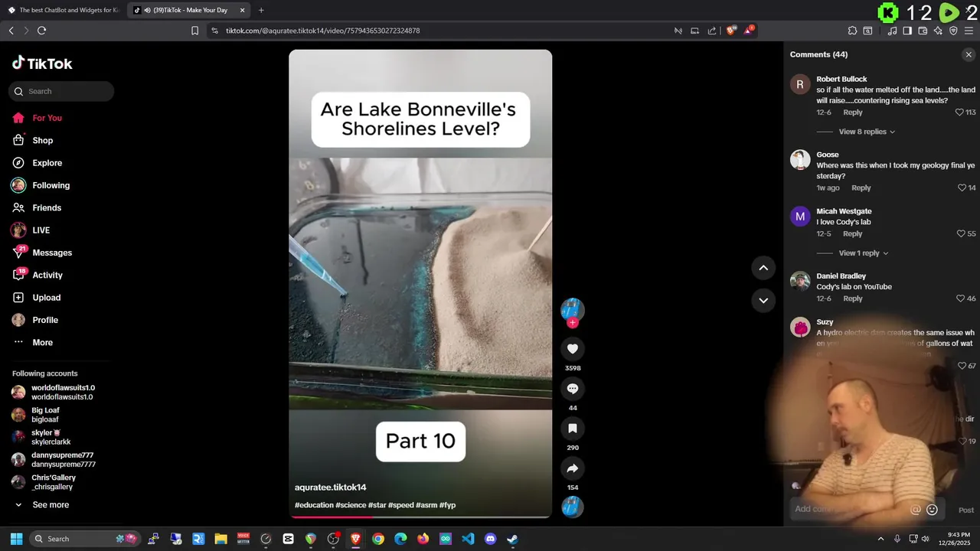Open Windows Start menu
The image size is (980, 551).
16,539
